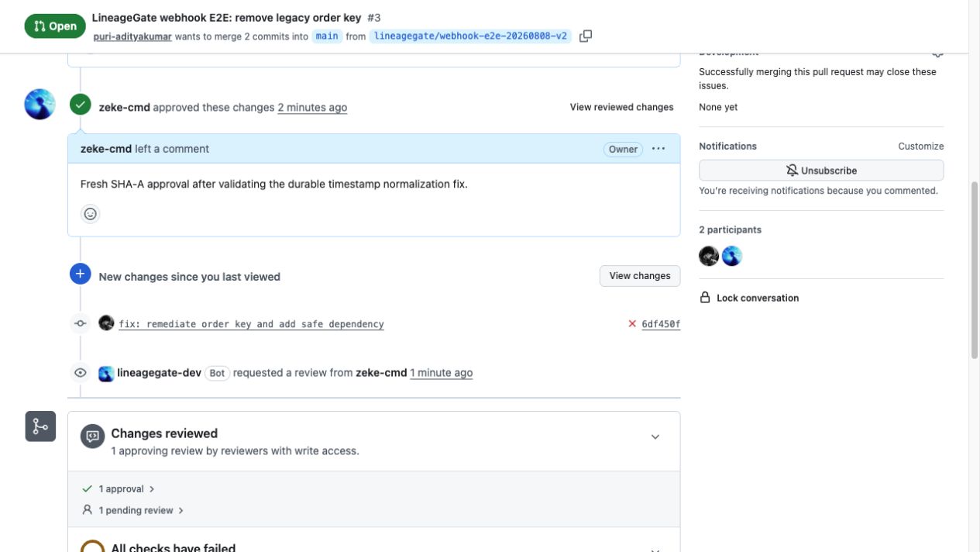Screen dimensions: 980x552
Task: Expand the 1 pending review row
Action: pos(132,510)
